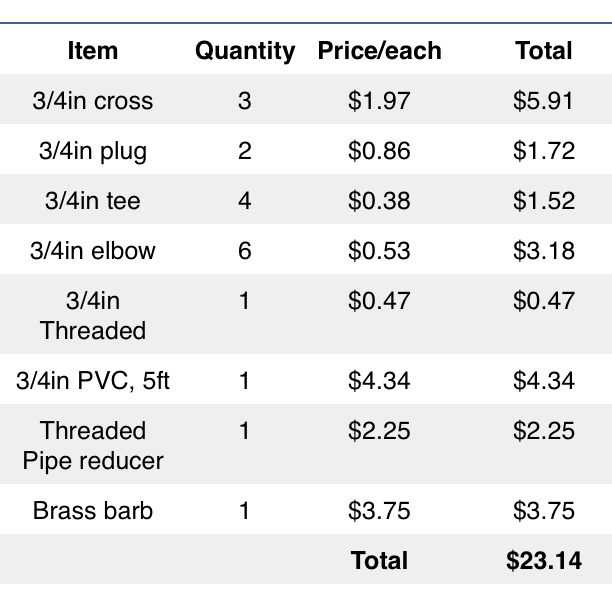Click the Item column header
612x598 pixels.
tap(93, 51)
